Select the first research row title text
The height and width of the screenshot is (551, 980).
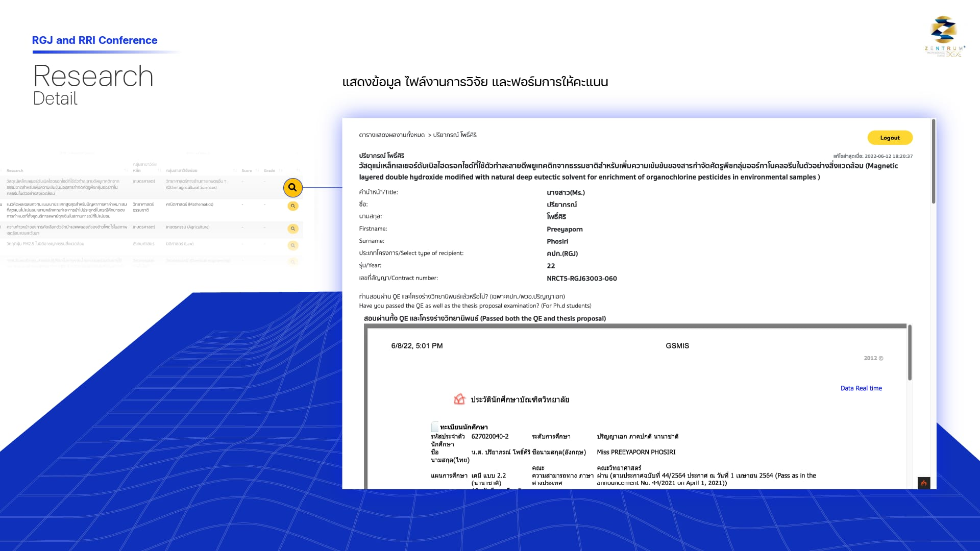63,187
